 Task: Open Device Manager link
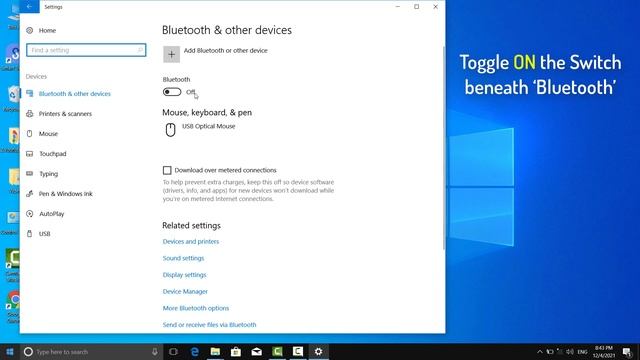pyautogui.click(x=185, y=291)
